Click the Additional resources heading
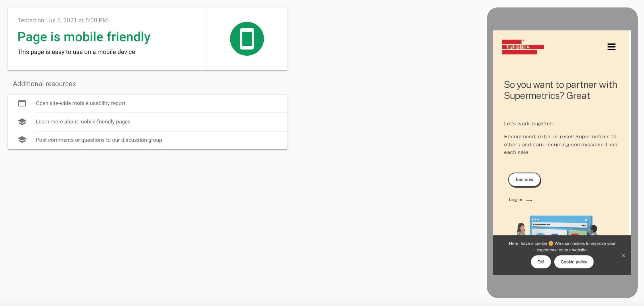Image resolution: width=644 pixels, height=306 pixels. (44, 84)
